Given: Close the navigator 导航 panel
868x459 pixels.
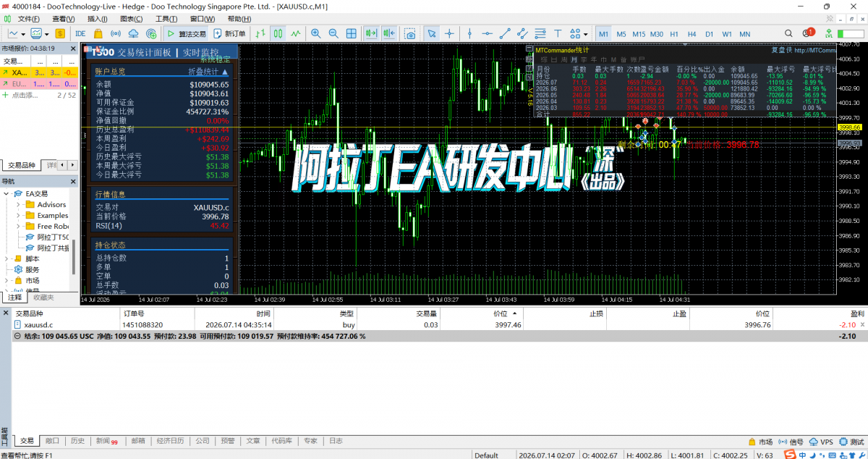Looking at the screenshot, I should pyautogui.click(x=73, y=181).
